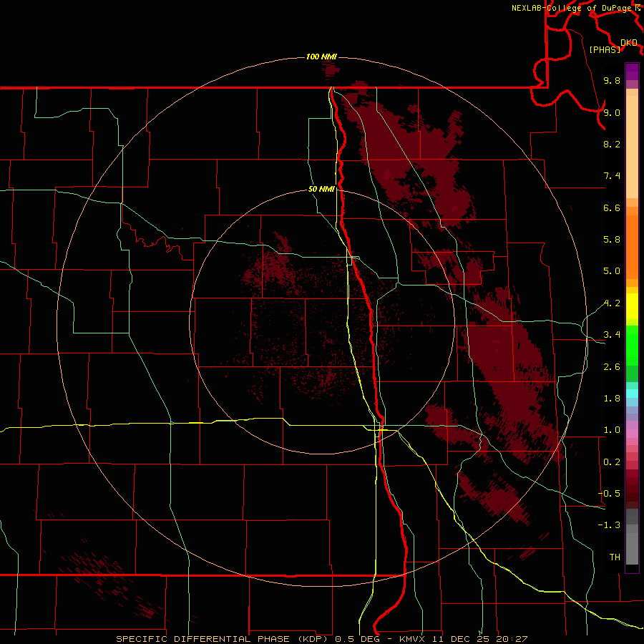Click the 5.0 color scale value
The height and width of the screenshot is (644, 644).
pyautogui.click(x=612, y=271)
